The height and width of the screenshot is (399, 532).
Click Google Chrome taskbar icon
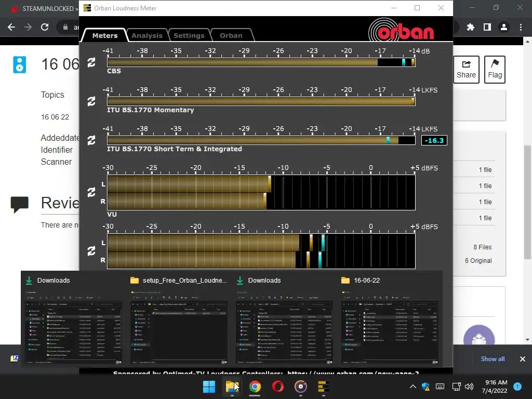[x=255, y=387]
